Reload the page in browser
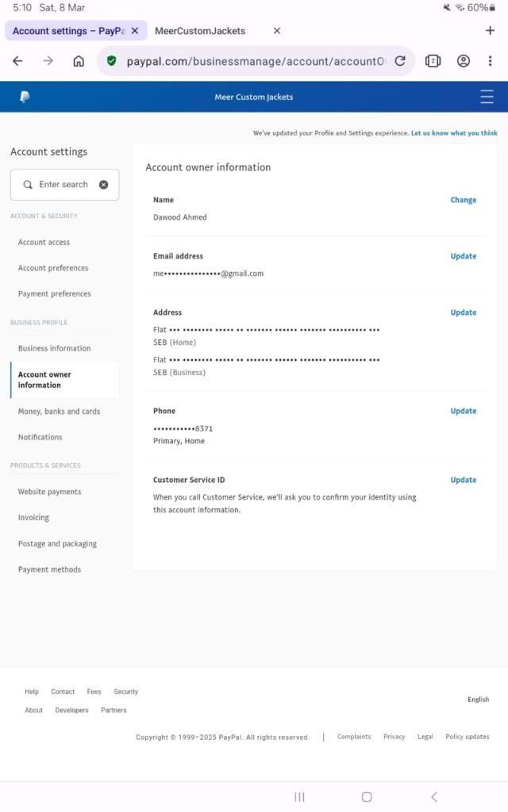Image resolution: width=508 pixels, height=812 pixels. [400, 61]
